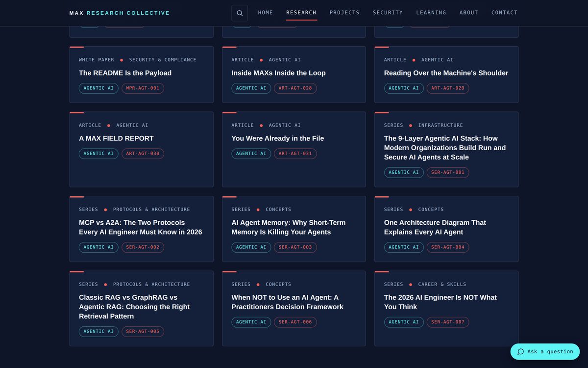Click Agentic AI tag beside SER-AGT-003
This screenshot has width=588, height=368.
[251, 247]
